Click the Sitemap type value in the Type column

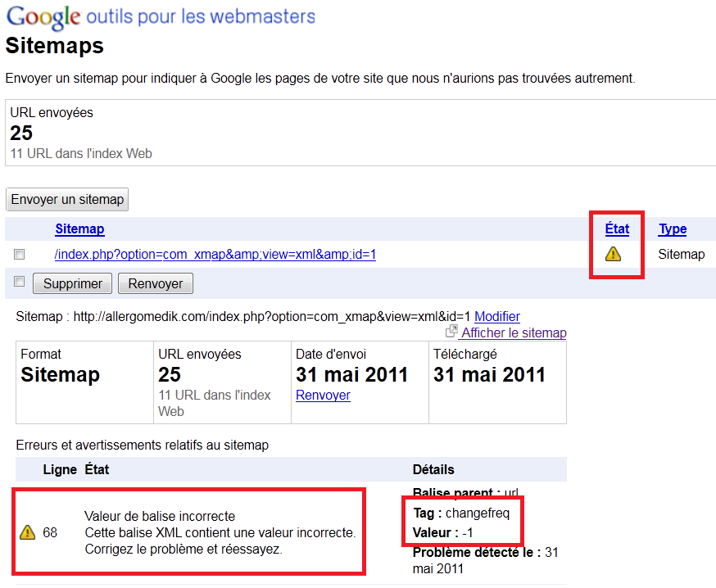[x=682, y=255]
